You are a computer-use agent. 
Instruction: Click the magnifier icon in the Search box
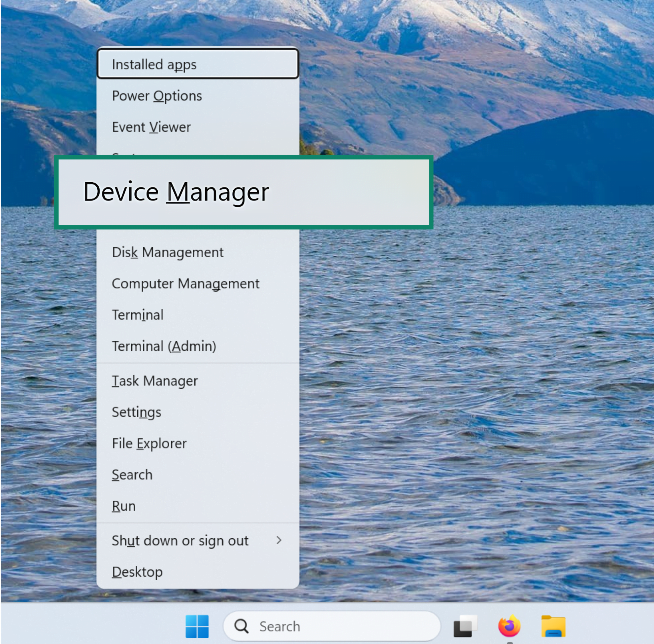click(x=242, y=626)
